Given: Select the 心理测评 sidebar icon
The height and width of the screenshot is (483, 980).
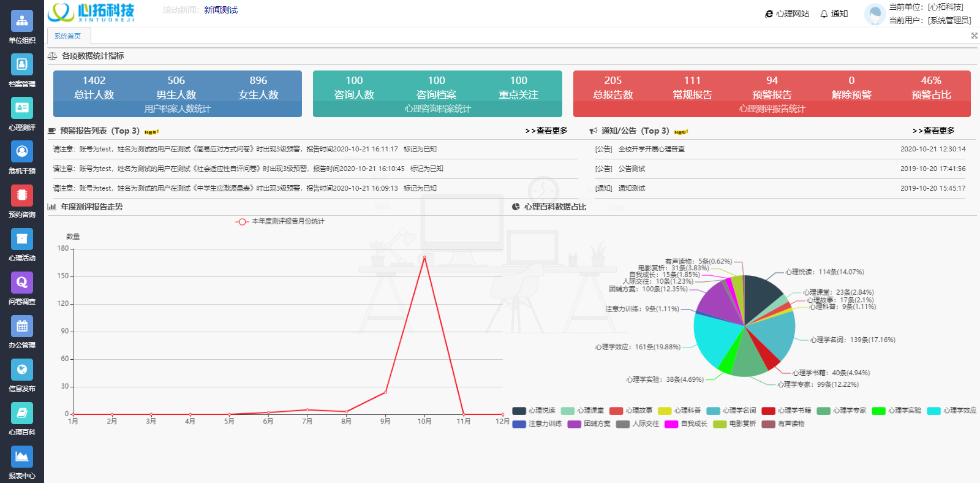Looking at the screenshot, I should click(22, 108).
